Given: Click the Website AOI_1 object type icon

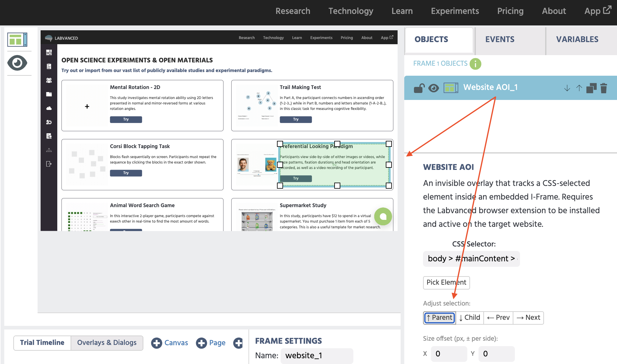Looking at the screenshot, I should click(451, 88).
